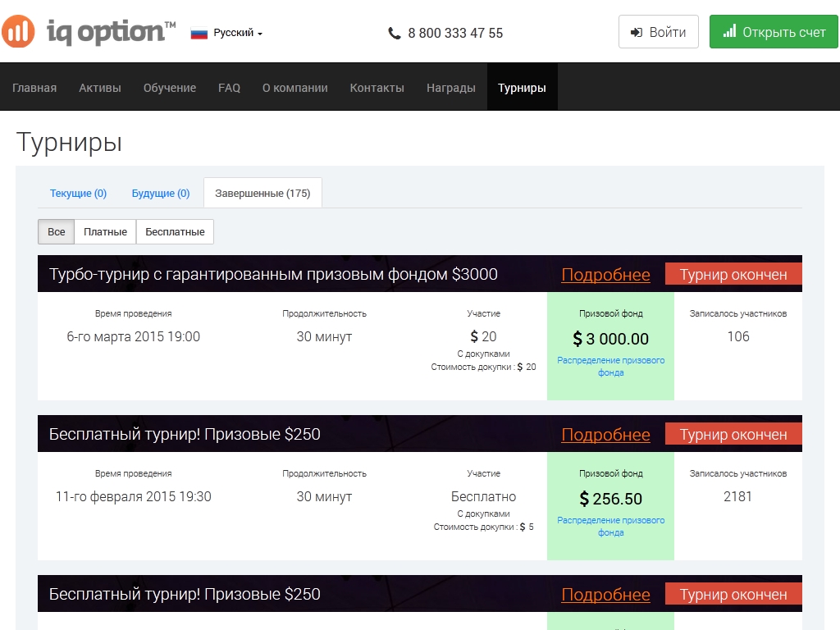Viewport: 840px width, 630px height.
Task: Switch to the Текущие (0) tab
Action: point(78,194)
